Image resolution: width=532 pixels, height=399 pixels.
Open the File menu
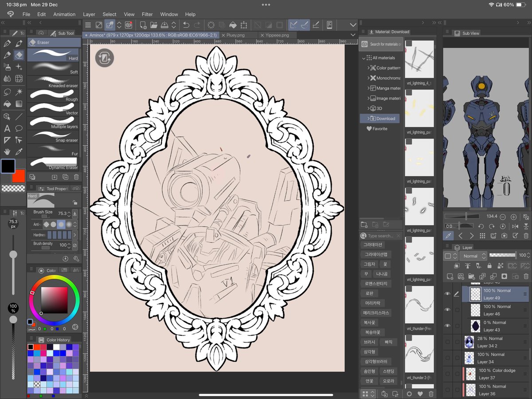pyautogui.click(x=26, y=14)
